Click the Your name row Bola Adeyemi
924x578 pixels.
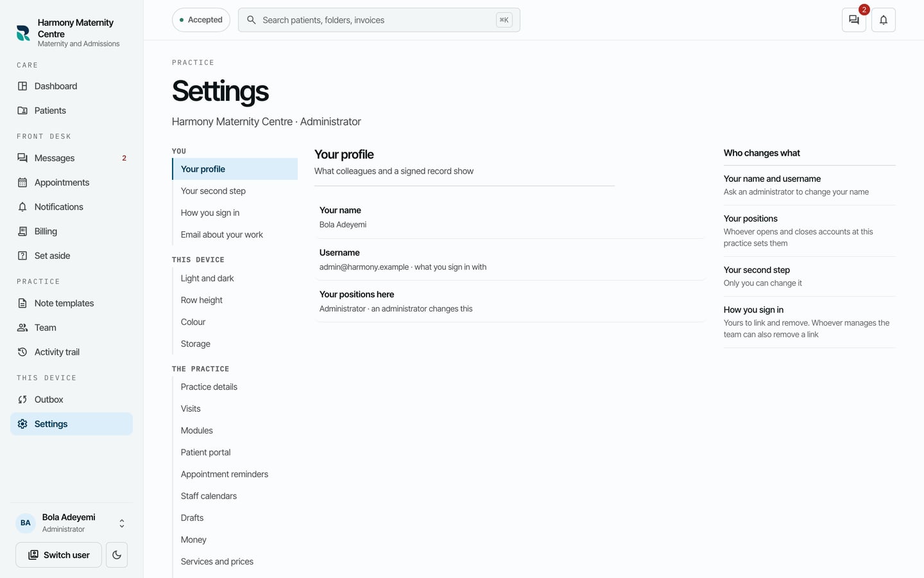tap(510, 217)
